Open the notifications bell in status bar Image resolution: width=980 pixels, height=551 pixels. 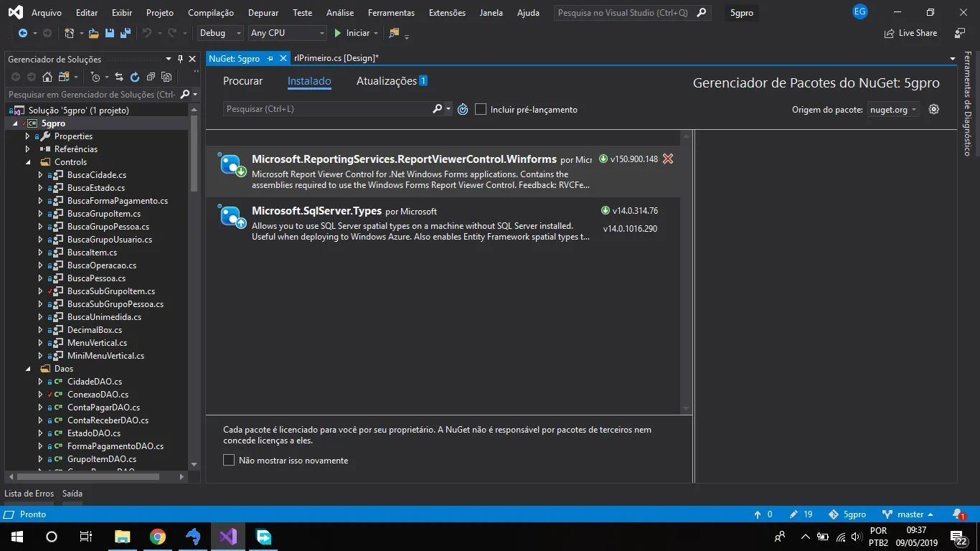click(x=958, y=514)
